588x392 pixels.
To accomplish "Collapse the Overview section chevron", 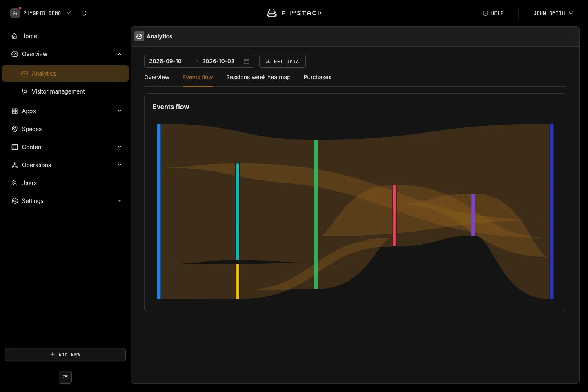I will [x=120, y=54].
